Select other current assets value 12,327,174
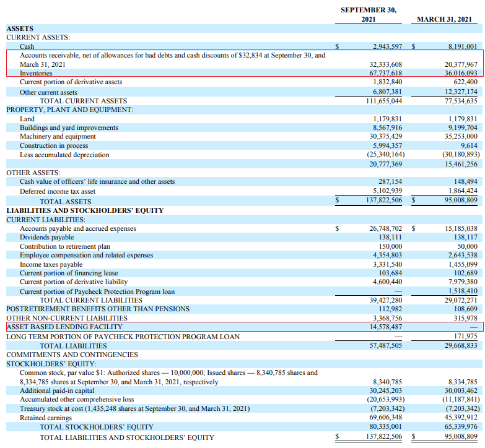This screenshot has height=448, width=485. coord(461,92)
